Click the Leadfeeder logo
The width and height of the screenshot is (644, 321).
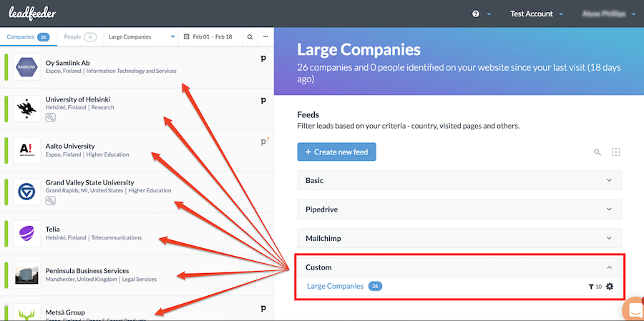pyautogui.click(x=32, y=14)
